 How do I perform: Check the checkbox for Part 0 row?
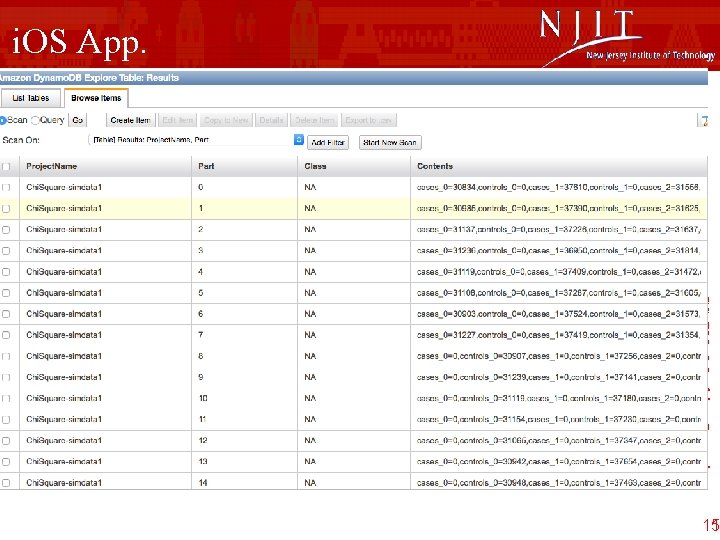tap(6, 187)
